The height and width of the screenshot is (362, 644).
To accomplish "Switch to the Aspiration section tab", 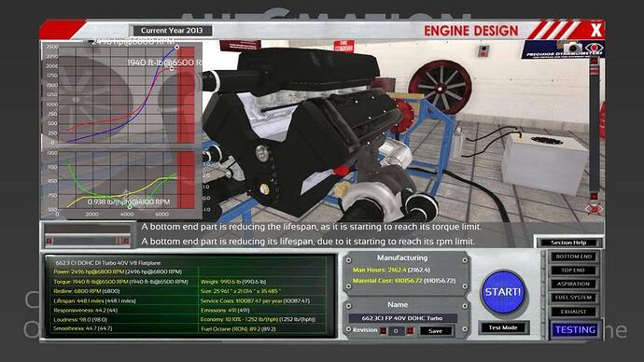I will (573, 284).
